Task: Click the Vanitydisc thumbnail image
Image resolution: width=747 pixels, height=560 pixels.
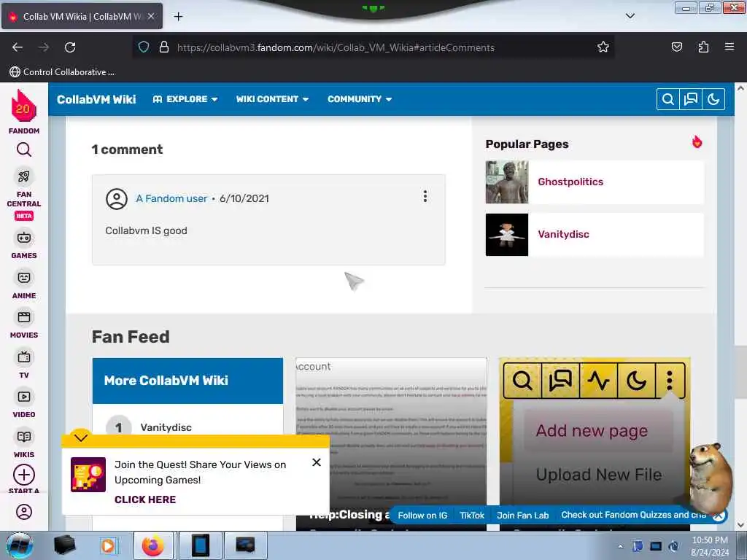Action: [507, 234]
